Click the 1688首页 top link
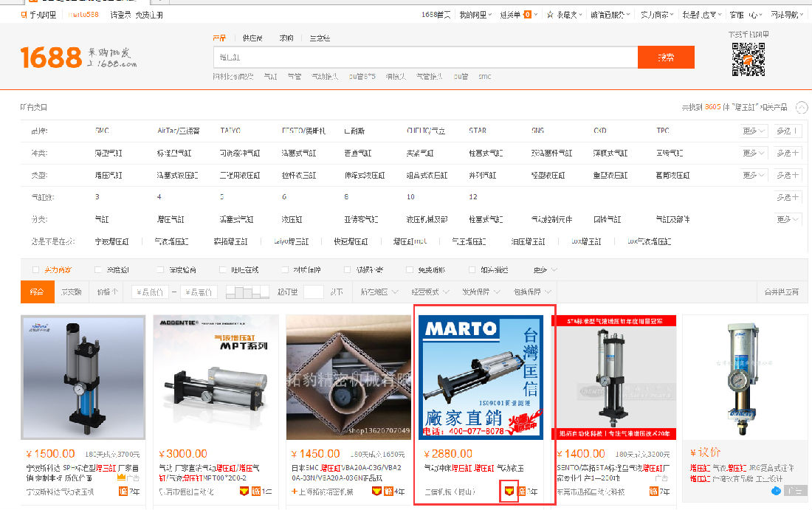812x510 pixels. tap(436, 15)
